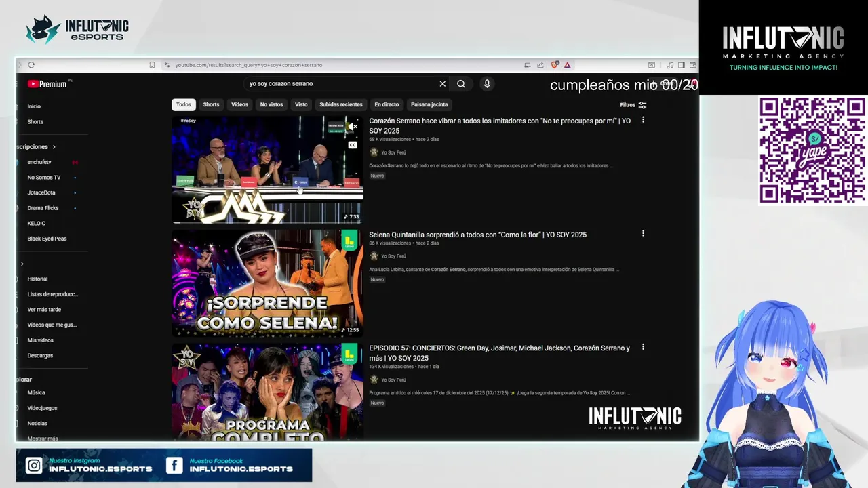Viewport: 868px width, 488px height.
Task: Open Noticias in the Explorar section
Action: tap(37, 424)
